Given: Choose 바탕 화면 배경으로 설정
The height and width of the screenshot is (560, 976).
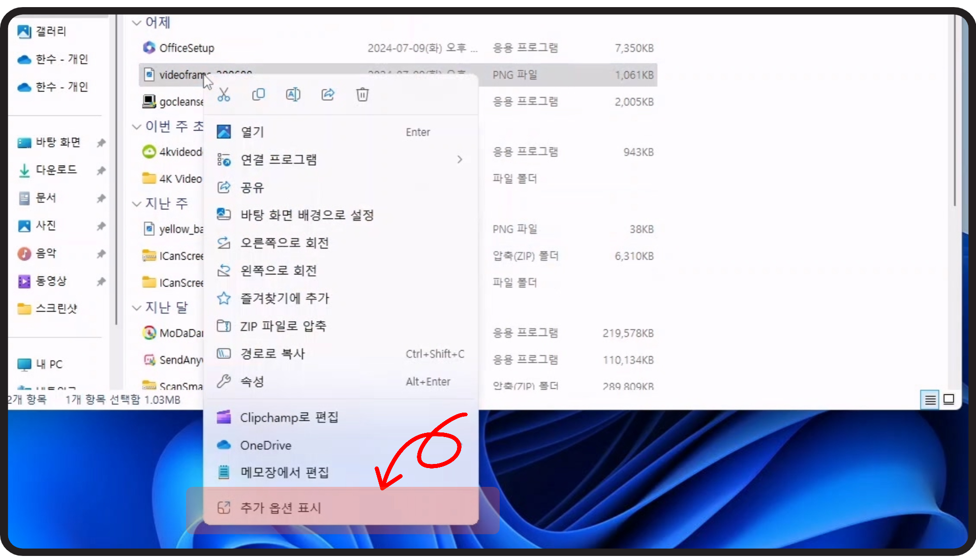Looking at the screenshot, I should pos(307,215).
